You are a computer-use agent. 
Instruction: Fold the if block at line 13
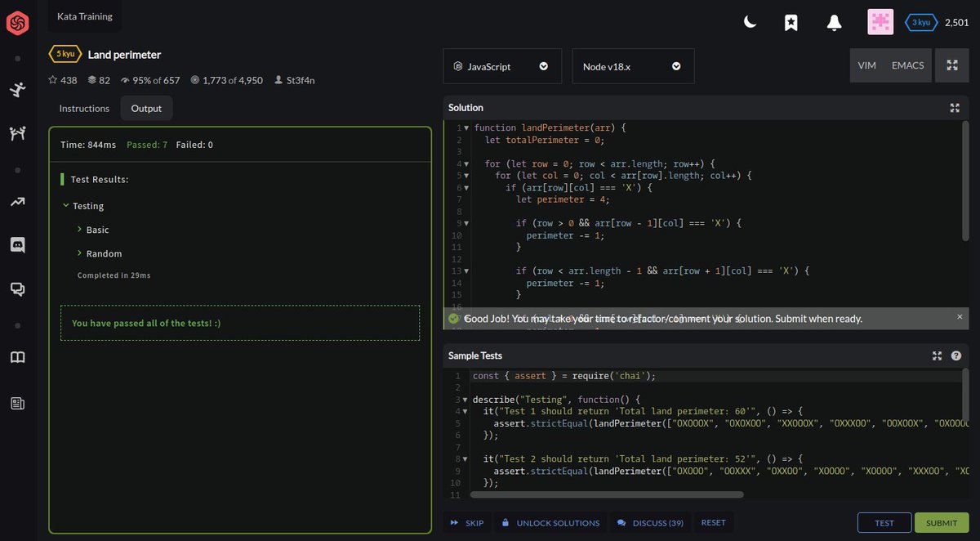click(466, 270)
